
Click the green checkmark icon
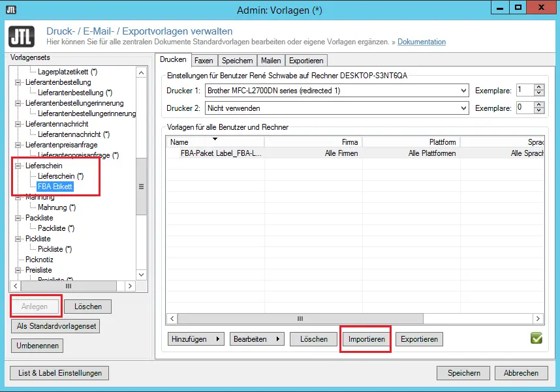(537, 338)
